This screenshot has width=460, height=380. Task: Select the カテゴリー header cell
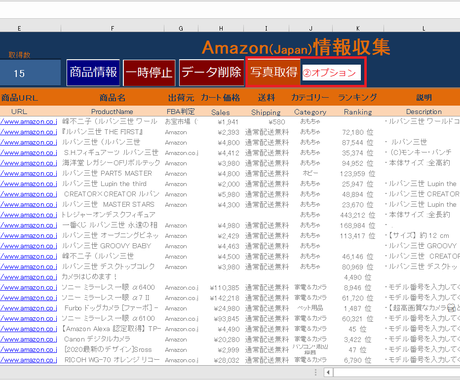(x=310, y=98)
